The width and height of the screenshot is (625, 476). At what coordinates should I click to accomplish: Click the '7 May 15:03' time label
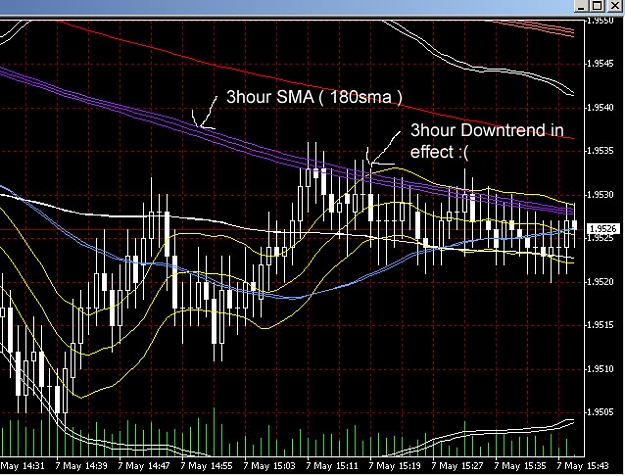click(x=269, y=466)
